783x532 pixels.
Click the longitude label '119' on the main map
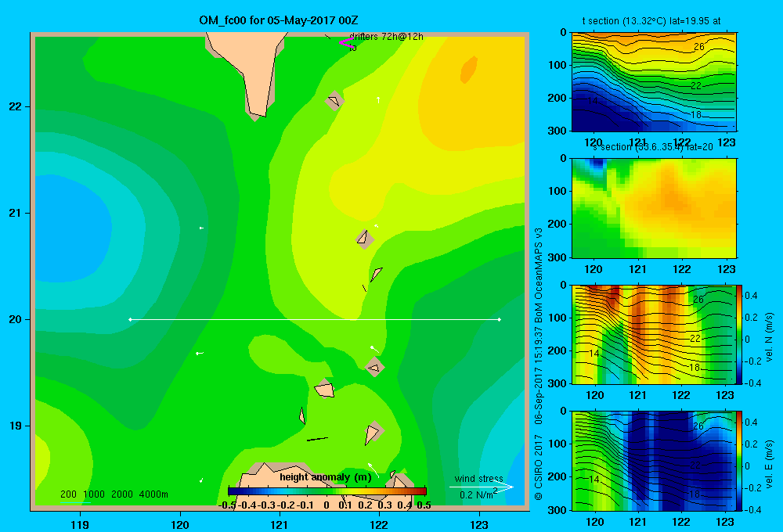pyautogui.click(x=81, y=524)
